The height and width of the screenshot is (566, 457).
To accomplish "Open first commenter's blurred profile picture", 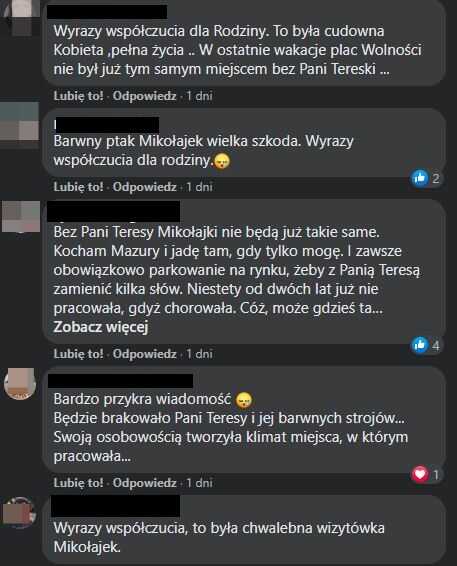I will click(21, 16).
